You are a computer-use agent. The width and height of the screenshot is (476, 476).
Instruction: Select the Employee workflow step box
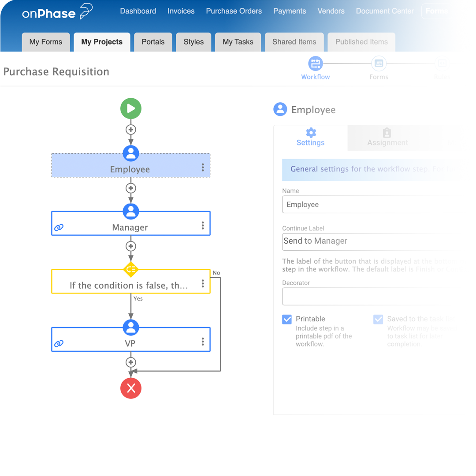pyautogui.click(x=131, y=165)
